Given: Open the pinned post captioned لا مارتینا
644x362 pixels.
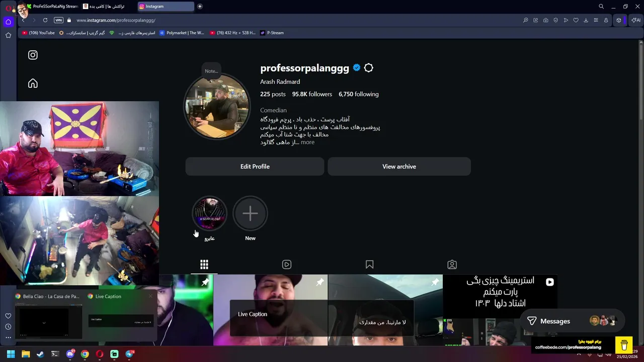Looking at the screenshot, I should [385, 310].
